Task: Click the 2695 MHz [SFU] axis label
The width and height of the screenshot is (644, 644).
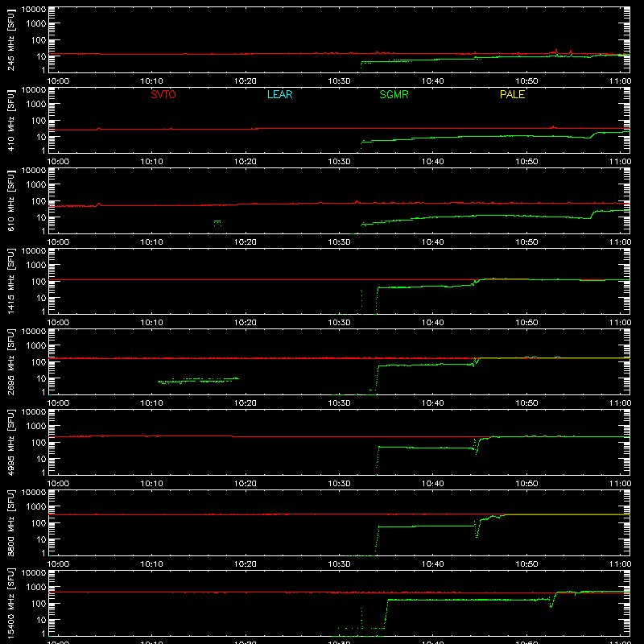Action: click(x=10, y=361)
